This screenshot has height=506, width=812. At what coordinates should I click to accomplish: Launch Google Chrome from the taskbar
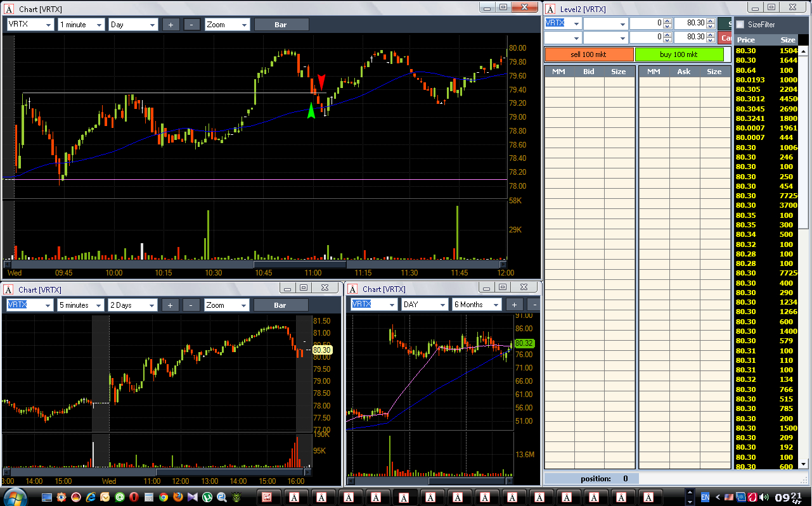point(164,497)
